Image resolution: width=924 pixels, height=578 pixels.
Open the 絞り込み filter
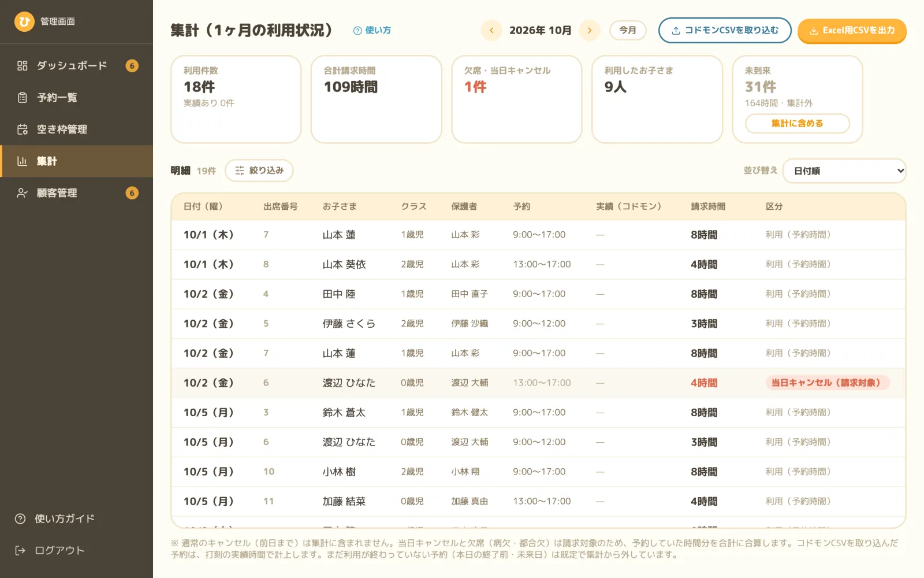click(x=259, y=171)
